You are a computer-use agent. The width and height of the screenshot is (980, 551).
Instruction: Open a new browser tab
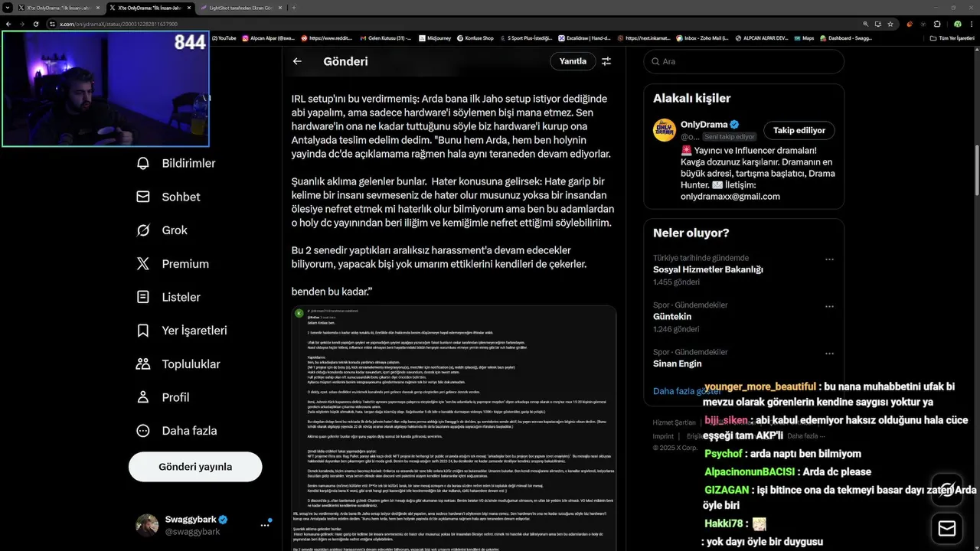[295, 7]
